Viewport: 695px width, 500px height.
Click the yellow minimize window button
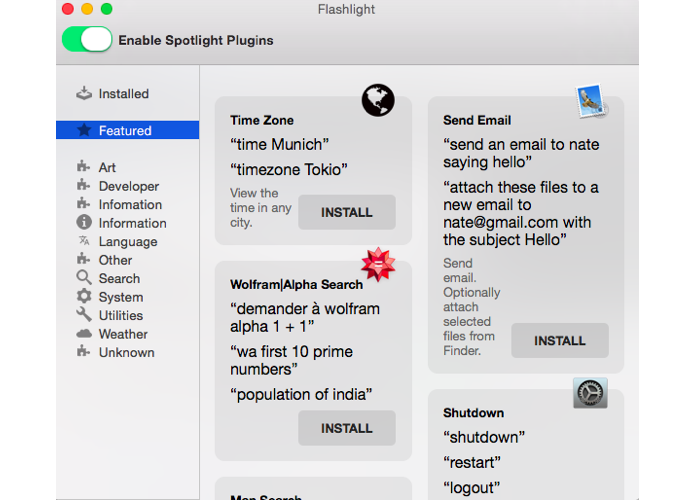click(x=87, y=9)
